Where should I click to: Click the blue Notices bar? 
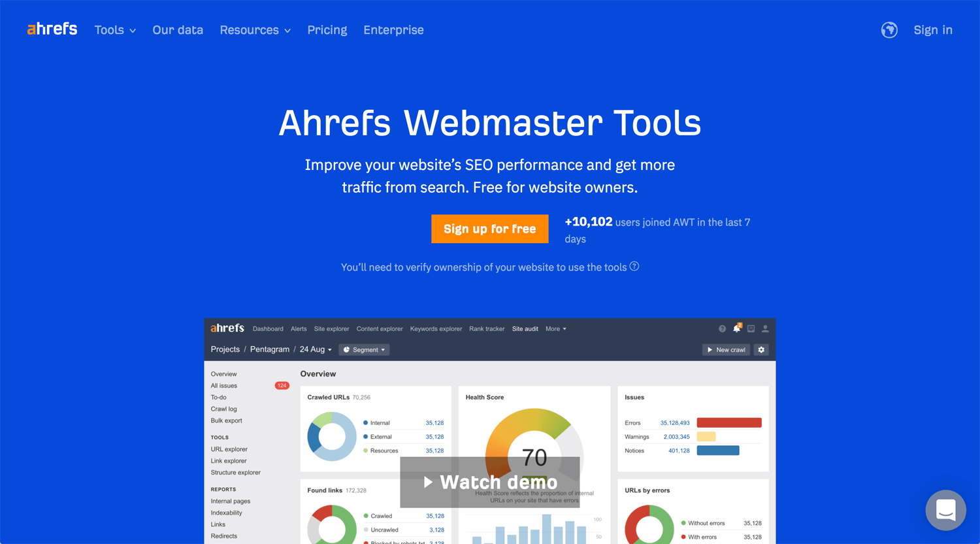(x=718, y=450)
